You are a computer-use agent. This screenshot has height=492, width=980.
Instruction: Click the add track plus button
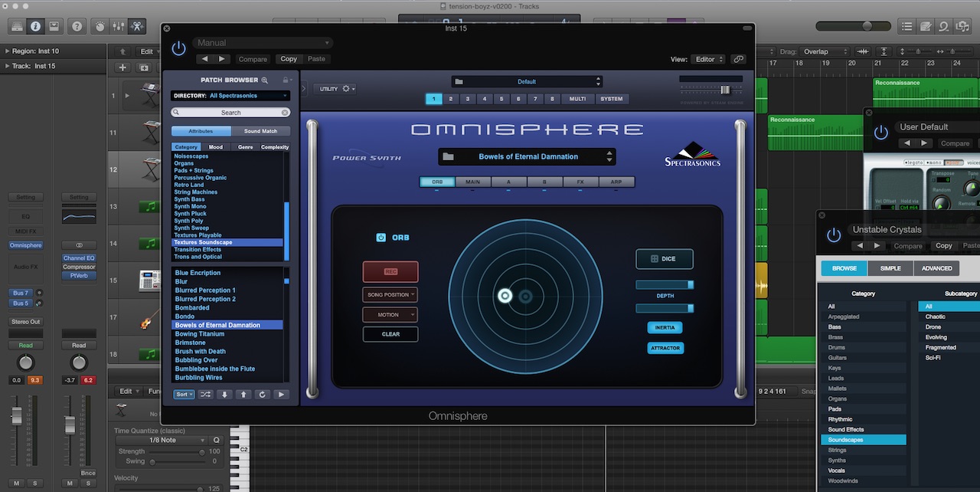tap(122, 67)
